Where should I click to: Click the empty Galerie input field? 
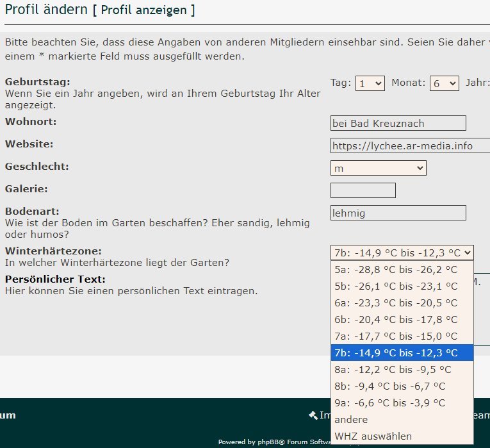point(363,190)
